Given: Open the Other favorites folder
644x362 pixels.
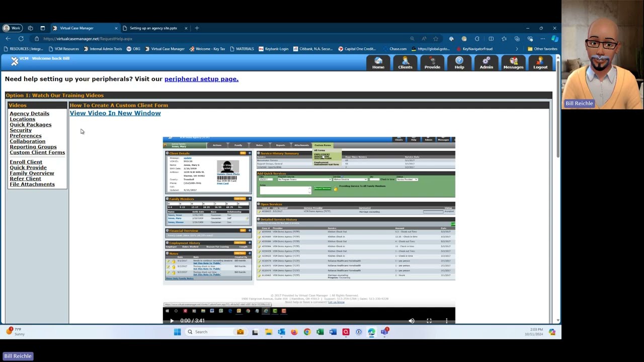Looking at the screenshot, I should tap(542, 49).
